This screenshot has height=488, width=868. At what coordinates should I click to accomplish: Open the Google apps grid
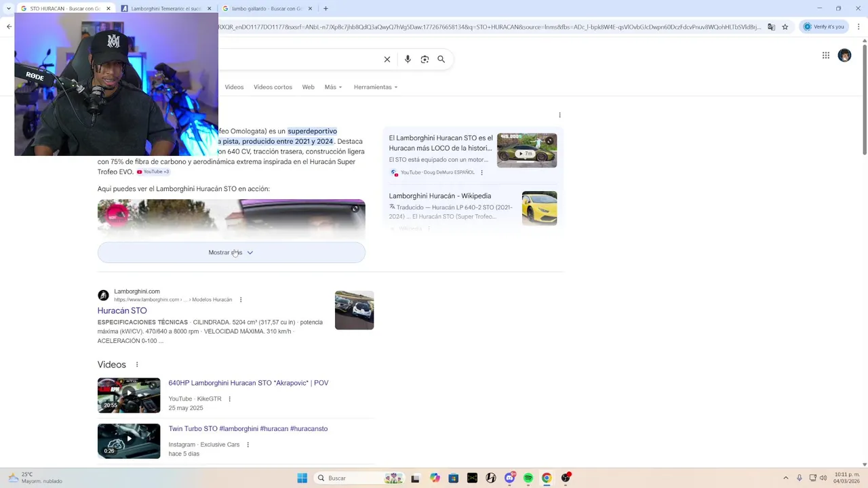point(826,56)
